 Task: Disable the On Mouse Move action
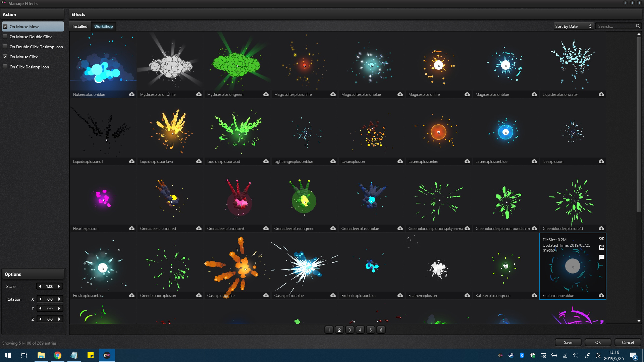5,26
